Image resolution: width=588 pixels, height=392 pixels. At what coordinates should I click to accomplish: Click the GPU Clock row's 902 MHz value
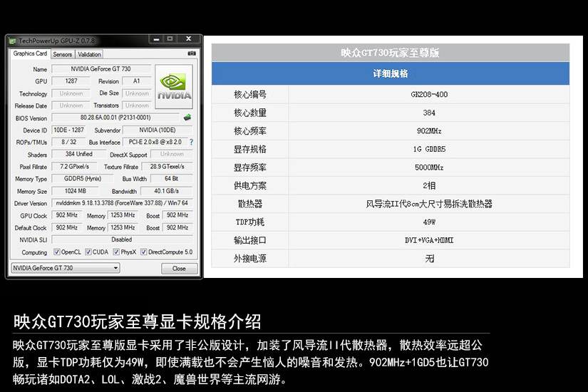coord(67,215)
